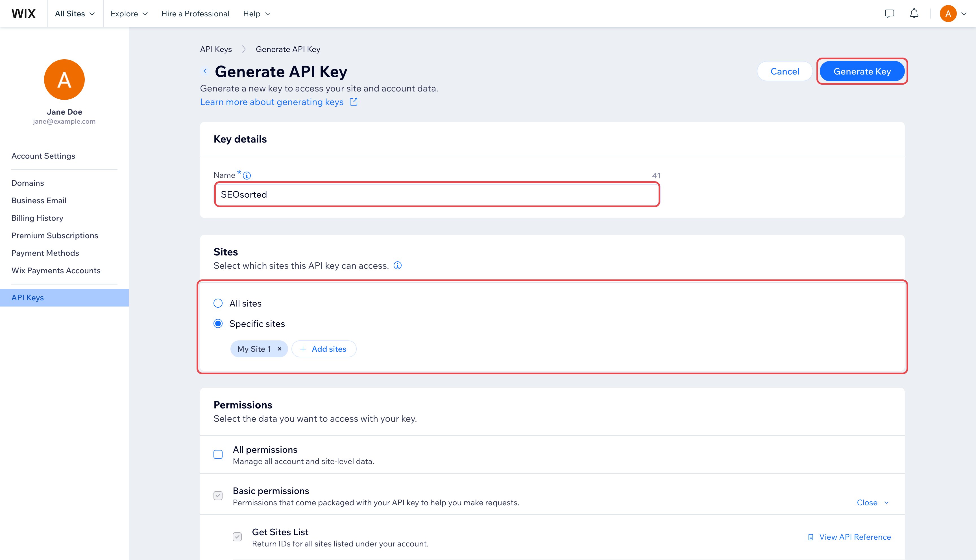Collapse Basic permissions with Close
The height and width of the screenshot is (560, 976).
[873, 503]
